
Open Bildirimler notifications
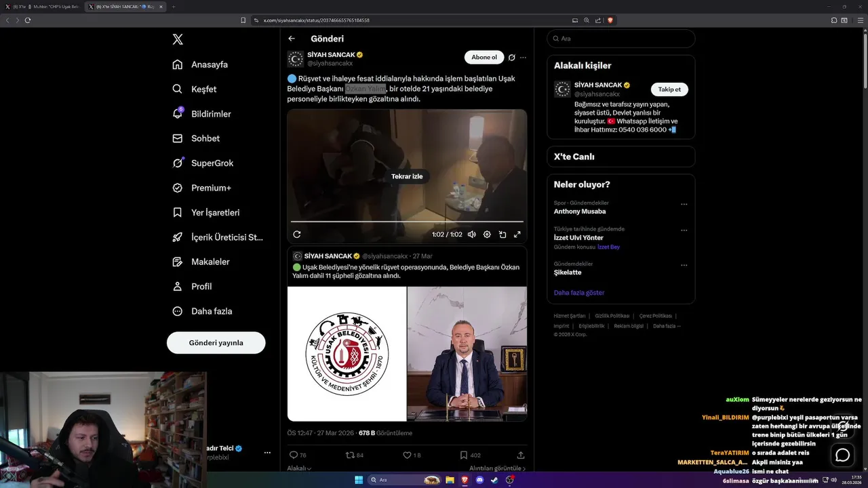(202, 114)
